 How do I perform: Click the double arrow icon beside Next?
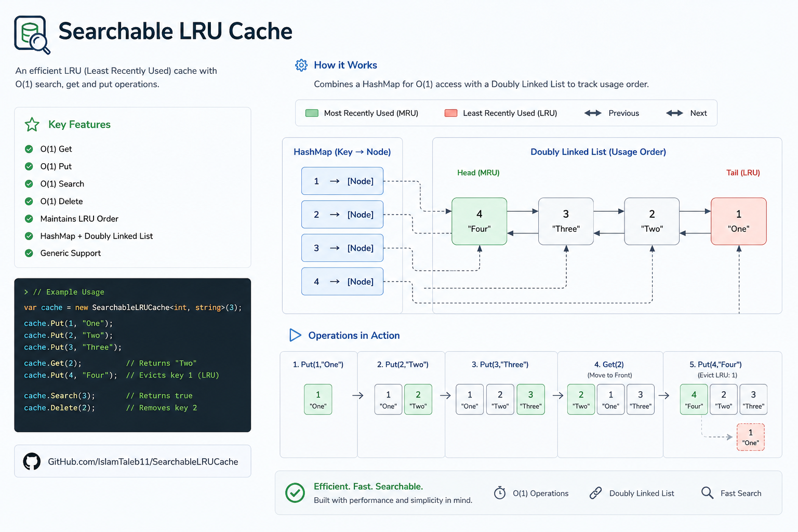[674, 113]
